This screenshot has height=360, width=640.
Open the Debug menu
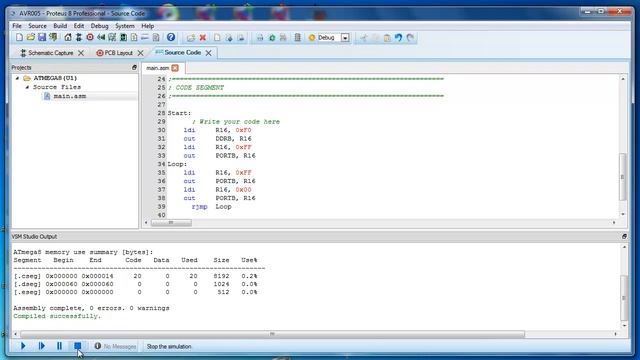point(100,26)
